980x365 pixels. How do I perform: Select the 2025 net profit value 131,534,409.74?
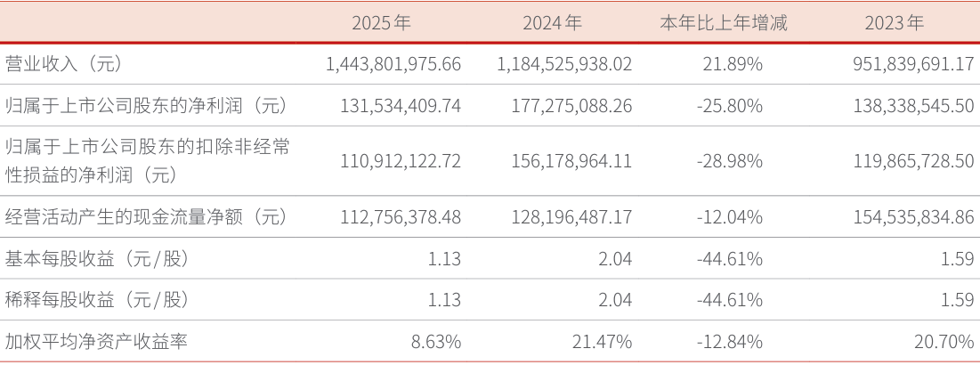[x=401, y=106]
